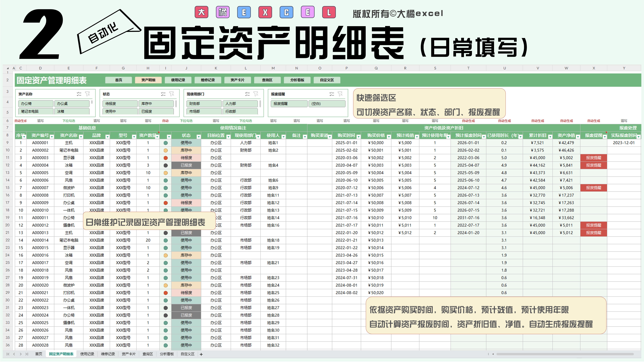Screen dimensions: 644x362
Task: Toggle multi-select on 资产名称 slicer
Action: click(x=79, y=94)
